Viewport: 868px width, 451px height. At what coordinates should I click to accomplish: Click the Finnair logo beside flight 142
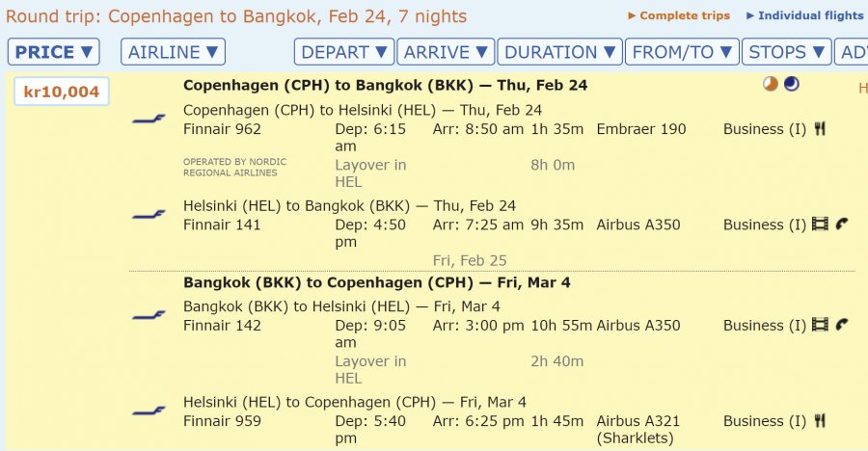coord(149,315)
